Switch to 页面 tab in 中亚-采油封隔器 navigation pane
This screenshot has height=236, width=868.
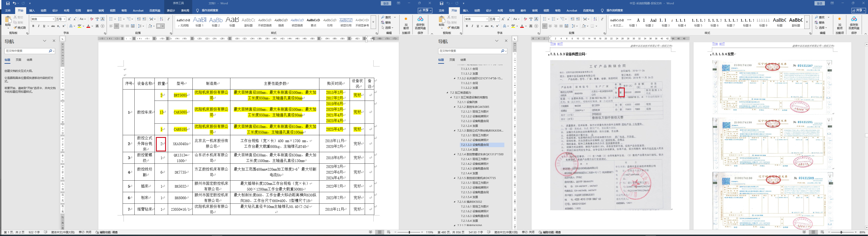(x=452, y=60)
